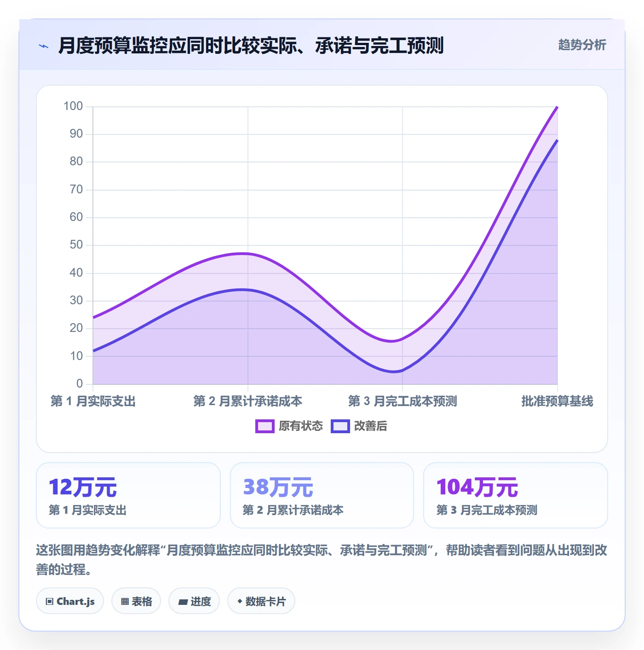Click the square icon in the Chart.js tag
Image resolution: width=644 pixels, height=650 pixels.
coord(50,601)
